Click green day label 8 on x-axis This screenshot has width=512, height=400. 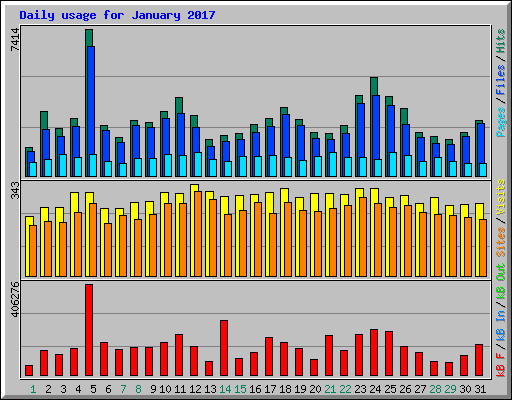click(x=138, y=389)
